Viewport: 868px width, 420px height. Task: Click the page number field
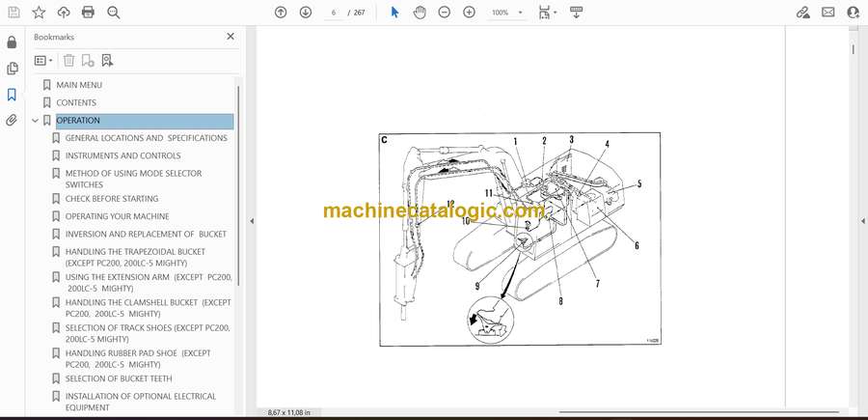(334, 13)
